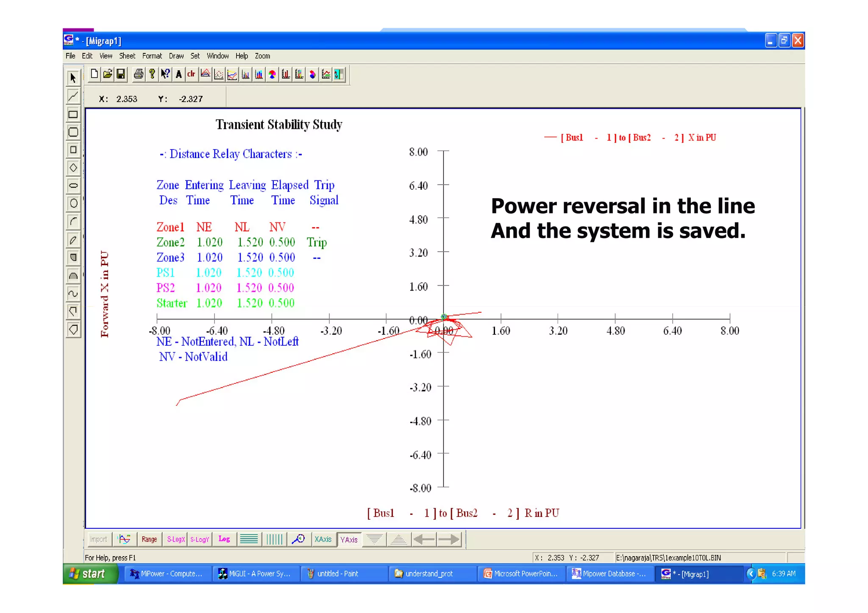Choose the area chart type icon

tap(205, 75)
